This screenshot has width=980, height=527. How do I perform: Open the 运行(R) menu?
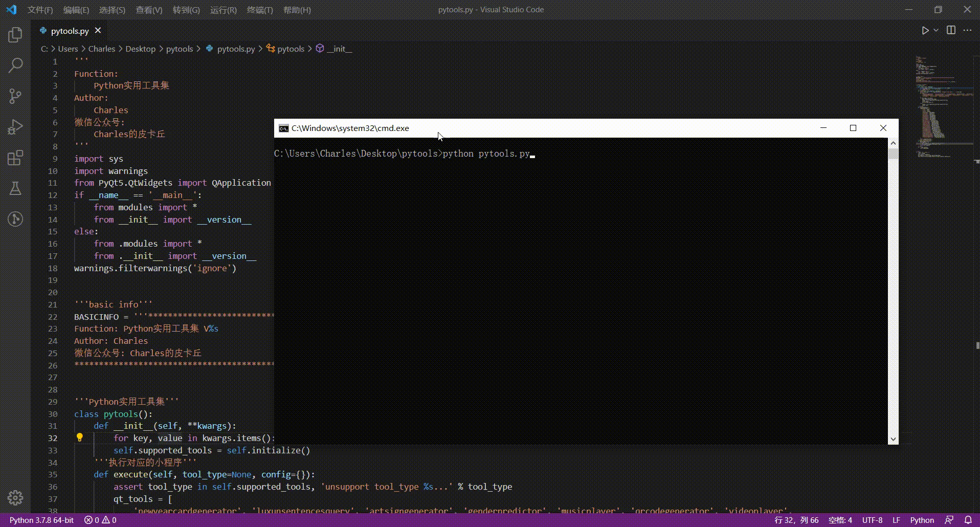coord(224,10)
